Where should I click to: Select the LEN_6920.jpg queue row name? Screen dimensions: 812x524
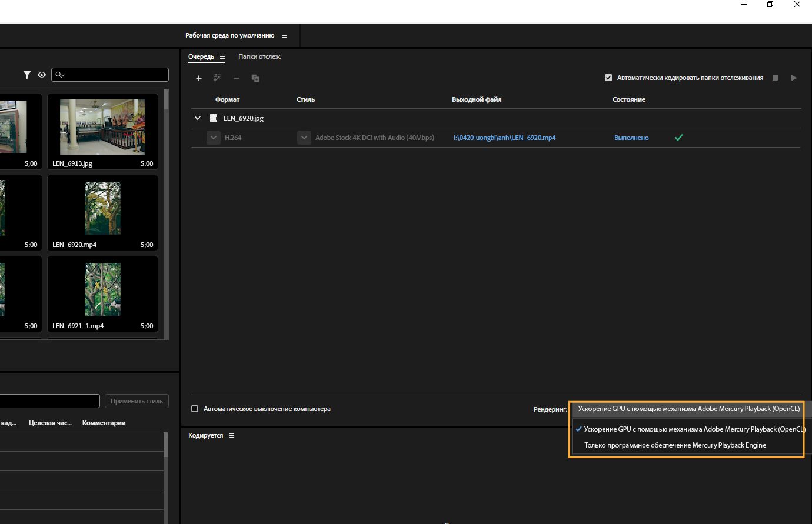coord(244,118)
